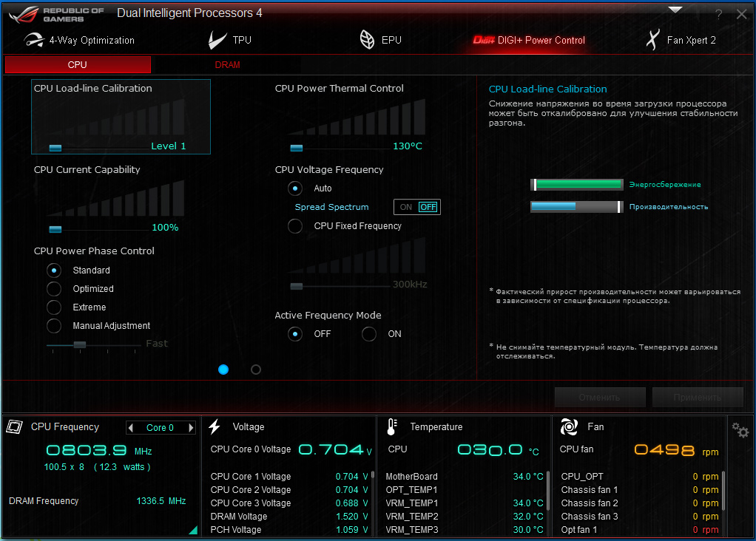
Task: Switch to the TPU tab
Action: point(230,40)
